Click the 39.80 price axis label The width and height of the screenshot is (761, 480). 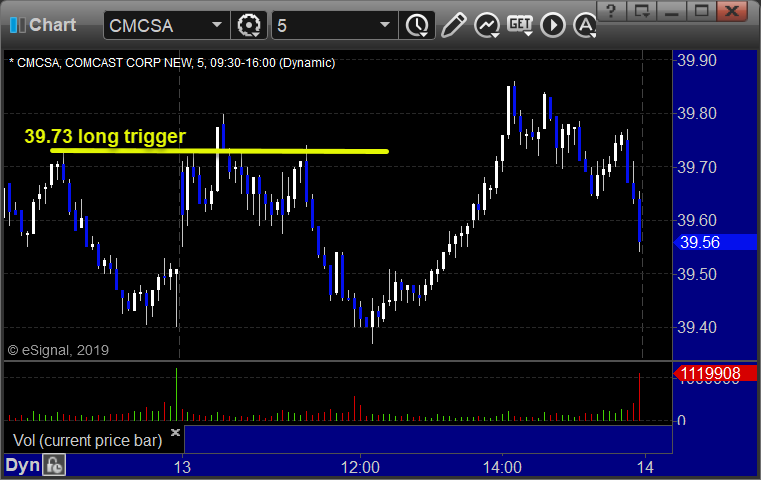click(x=696, y=114)
